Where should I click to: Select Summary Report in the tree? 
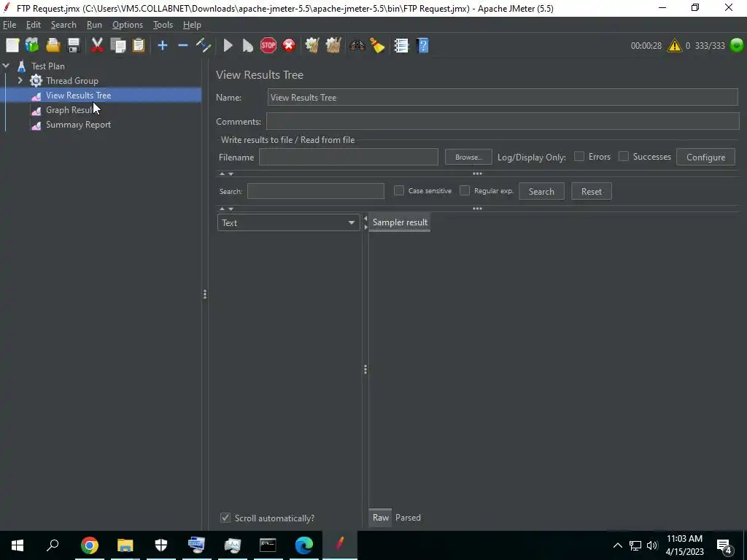78,125
